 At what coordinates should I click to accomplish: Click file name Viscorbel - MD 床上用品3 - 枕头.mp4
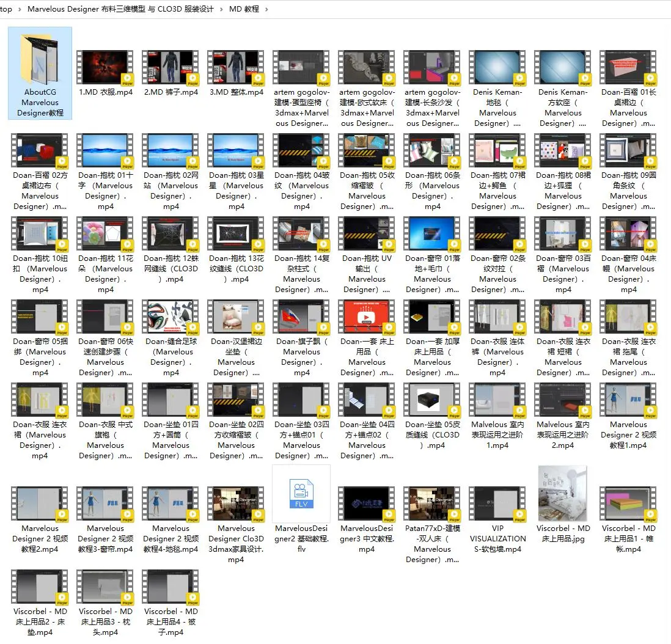(x=105, y=622)
